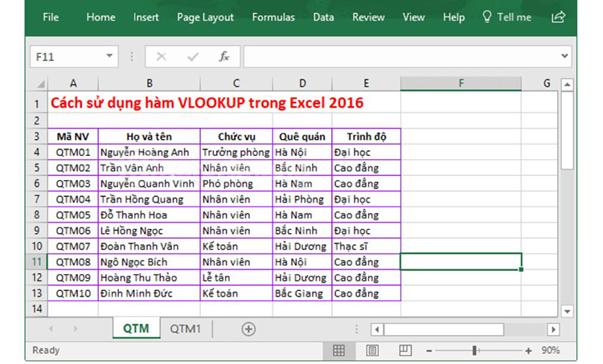Select column C header

coord(236,84)
